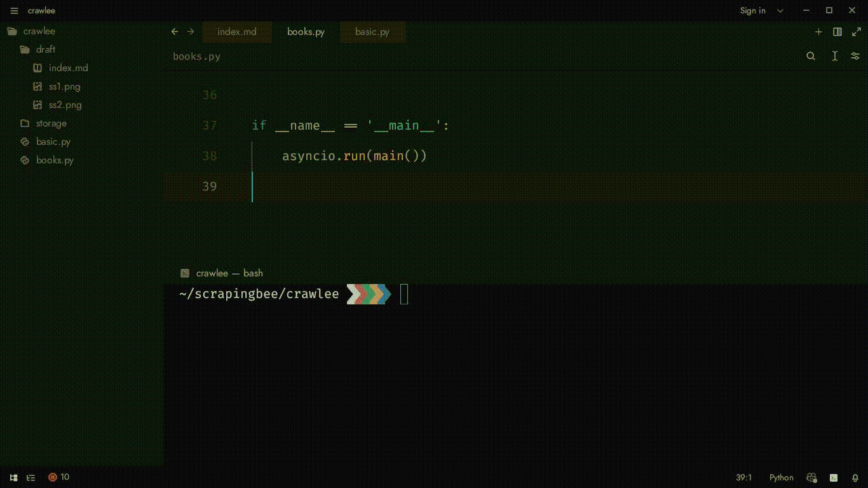Click the forward navigation arrow
This screenshot has height=488, width=868.
click(191, 32)
